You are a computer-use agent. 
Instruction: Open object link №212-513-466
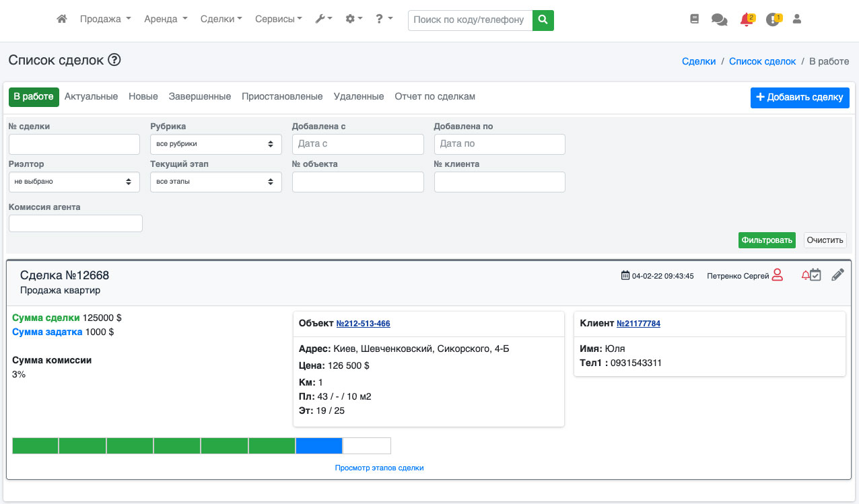pos(363,324)
